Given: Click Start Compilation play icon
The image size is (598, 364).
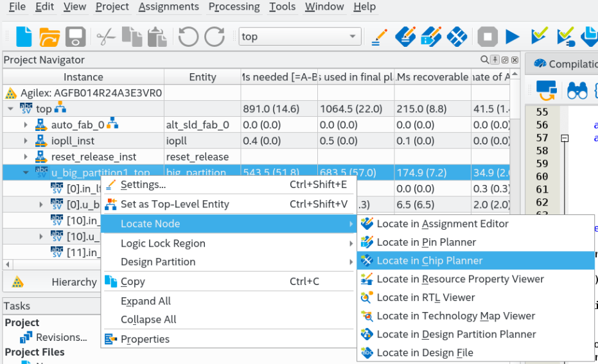Looking at the screenshot, I should (513, 37).
